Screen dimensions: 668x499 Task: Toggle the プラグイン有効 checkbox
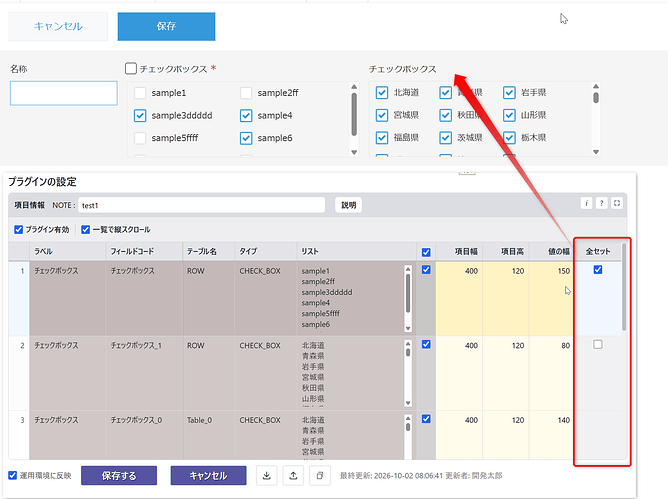pyautogui.click(x=18, y=230)
